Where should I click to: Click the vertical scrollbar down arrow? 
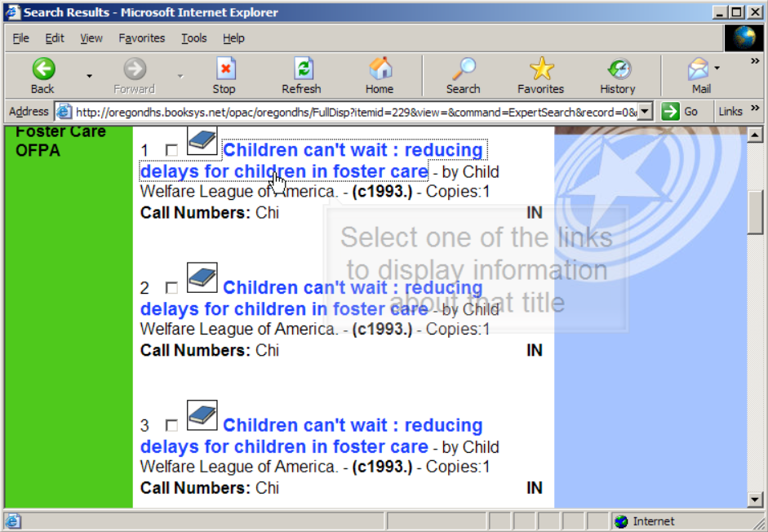755,500
